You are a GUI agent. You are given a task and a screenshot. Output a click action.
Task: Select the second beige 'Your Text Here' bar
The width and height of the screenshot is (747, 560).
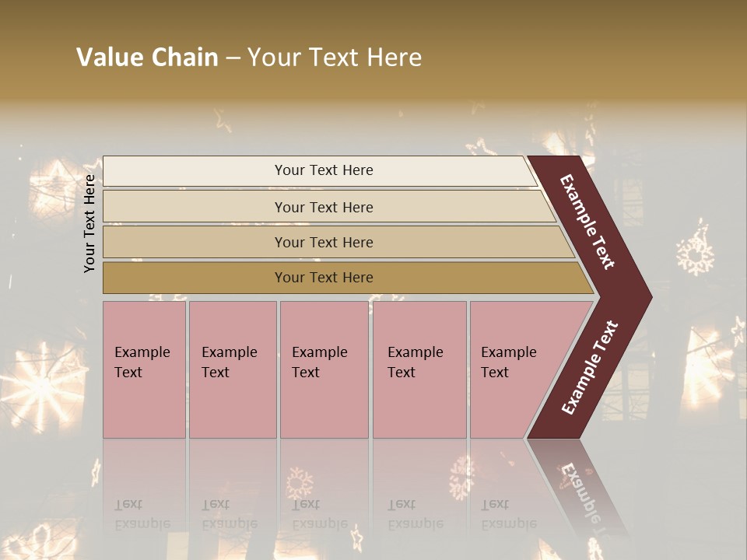[328, 207]
